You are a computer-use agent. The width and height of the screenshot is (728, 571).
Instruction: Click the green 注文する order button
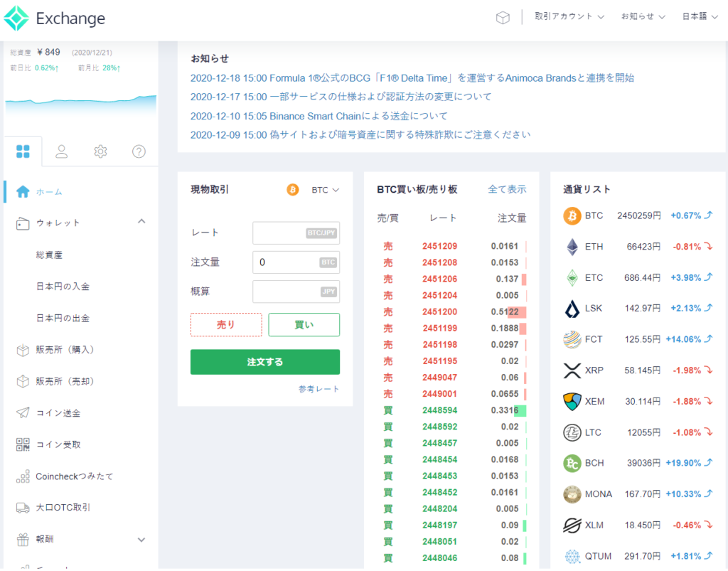264,362
